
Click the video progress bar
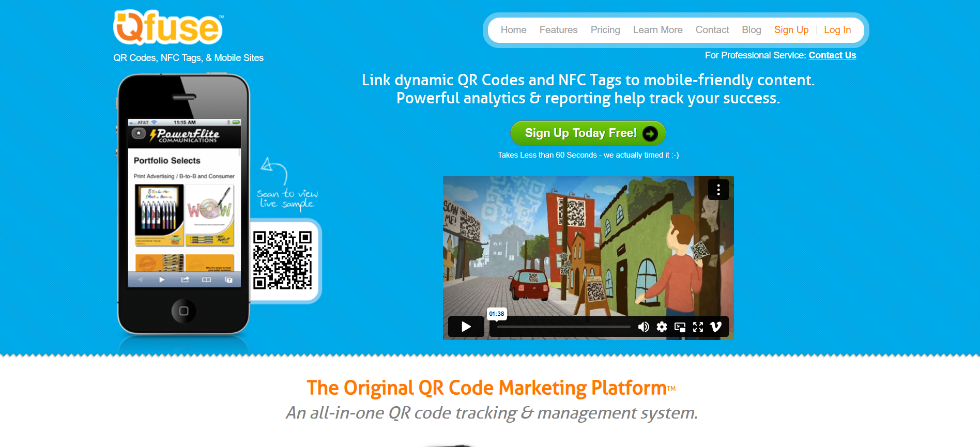tap(564, 327)
